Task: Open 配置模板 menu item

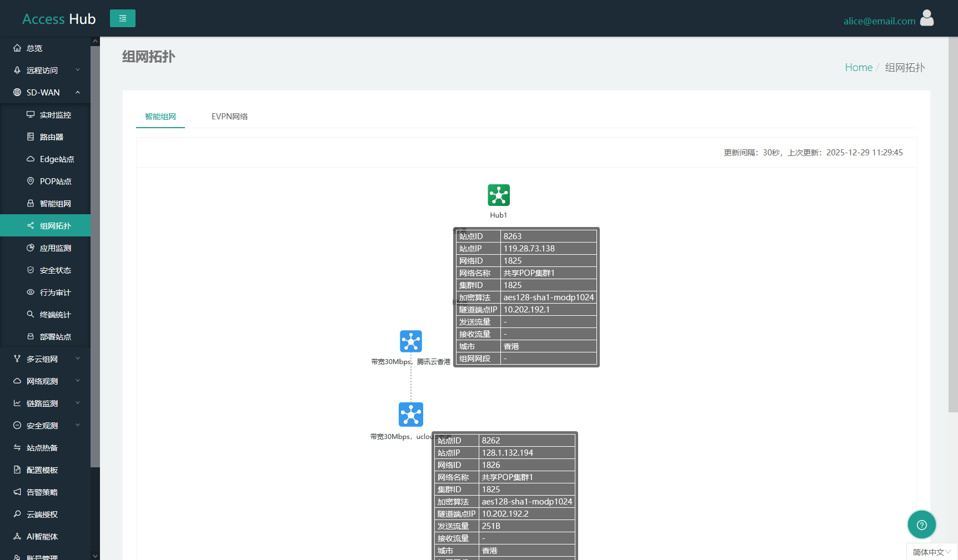Action: pos(46,470)
